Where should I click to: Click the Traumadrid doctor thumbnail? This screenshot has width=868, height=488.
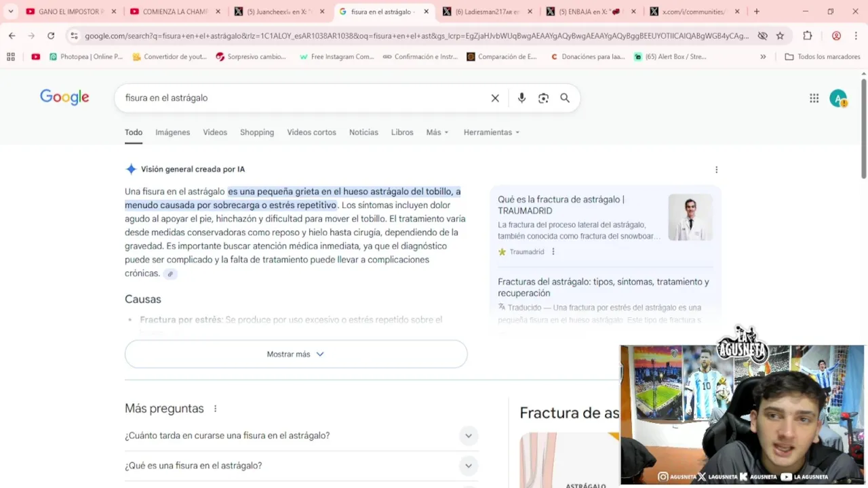690,218
